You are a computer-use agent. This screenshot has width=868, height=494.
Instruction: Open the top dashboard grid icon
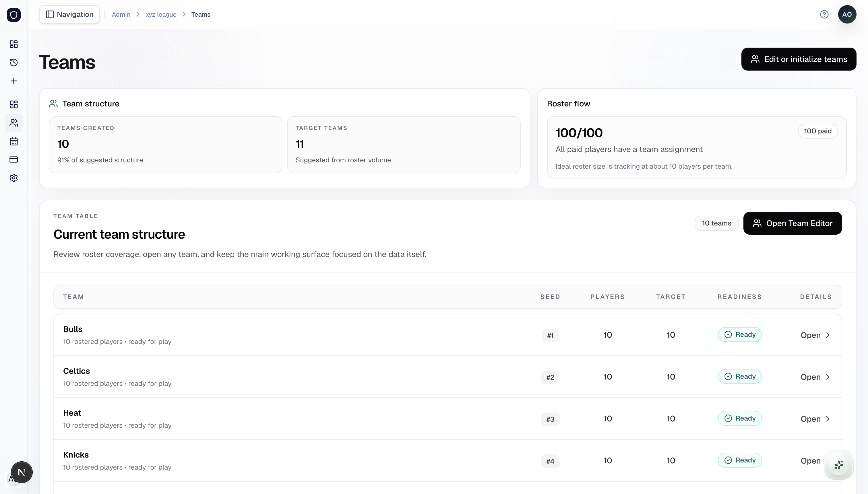13,44
